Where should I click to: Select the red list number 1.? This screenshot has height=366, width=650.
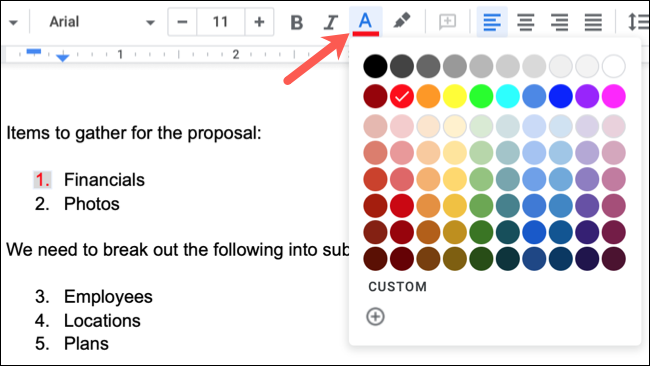click(x=43, y=180)
